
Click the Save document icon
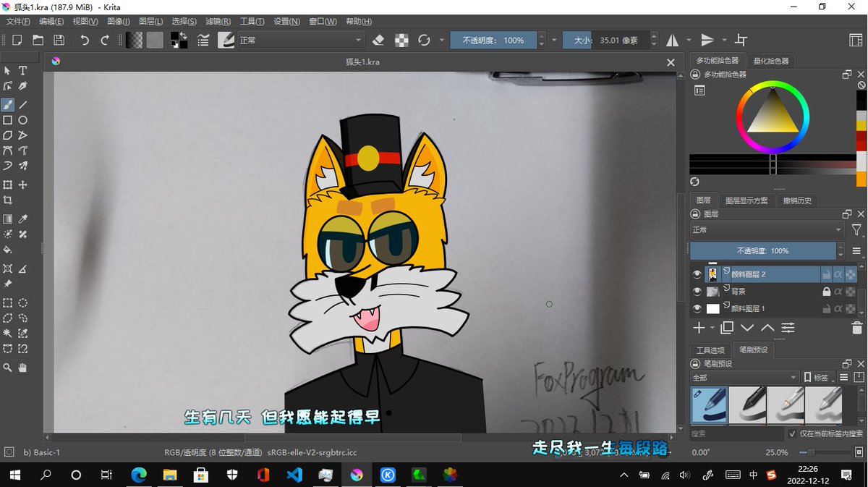click(59, 41)
